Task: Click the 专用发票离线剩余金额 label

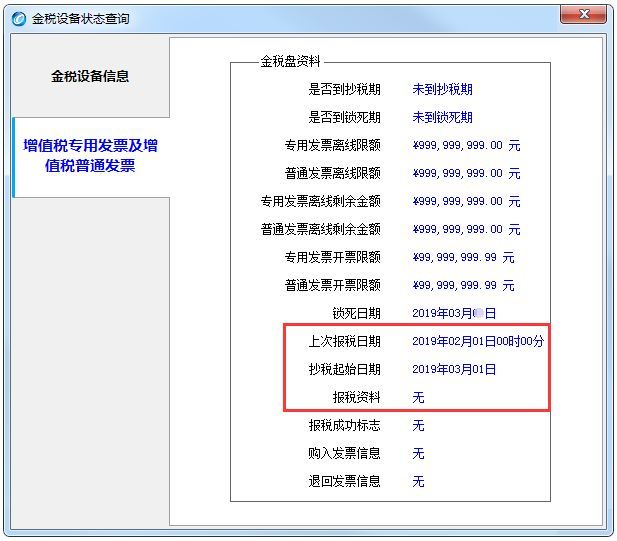Action: pos(320,201)
